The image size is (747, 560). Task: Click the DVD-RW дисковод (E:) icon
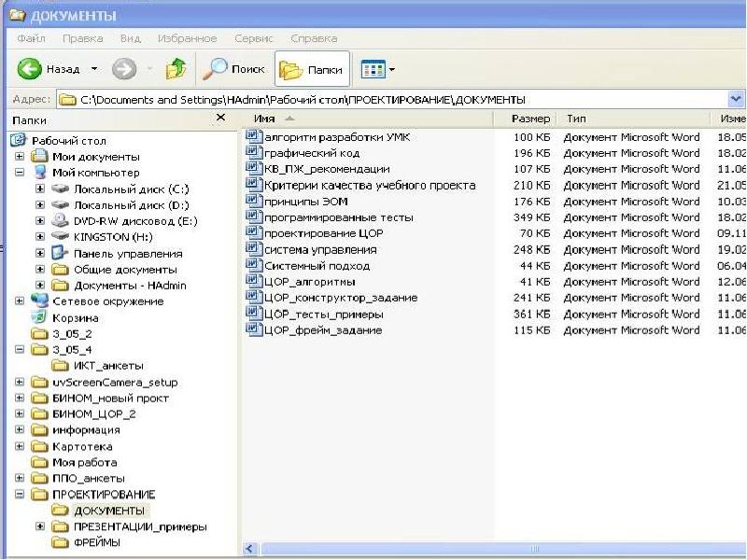point(61,220)
